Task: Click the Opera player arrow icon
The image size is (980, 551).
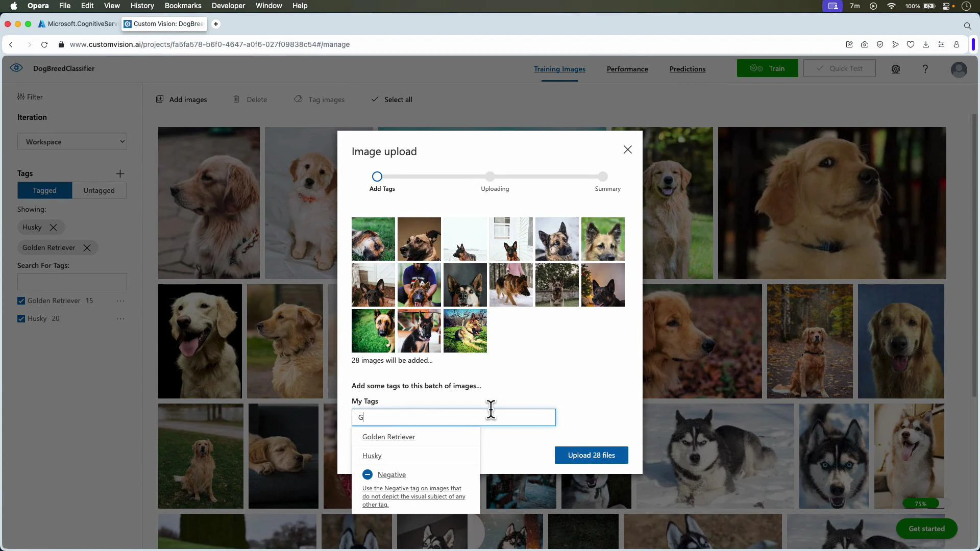Action: (x=895, y=44)
